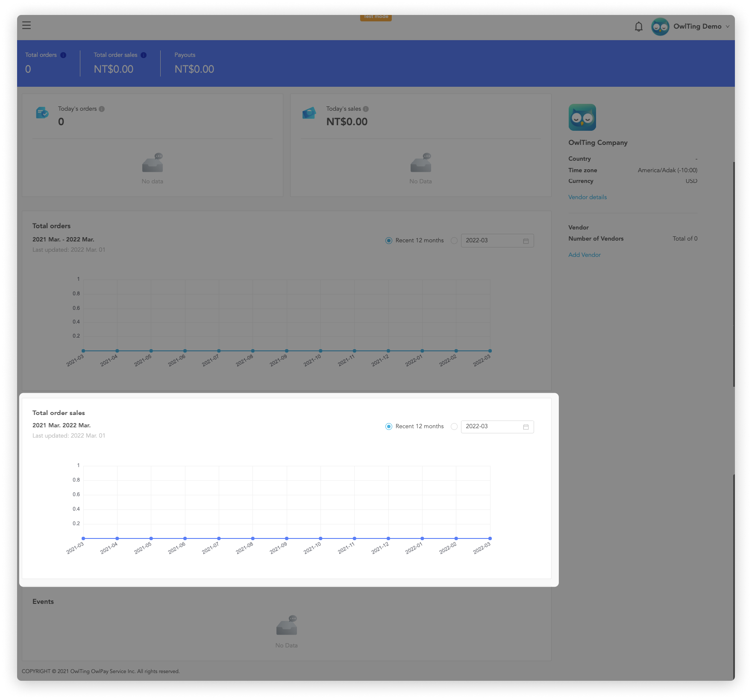Click the Add Vendor link
This screenshot has height=700, width=752.
point(584,255)
